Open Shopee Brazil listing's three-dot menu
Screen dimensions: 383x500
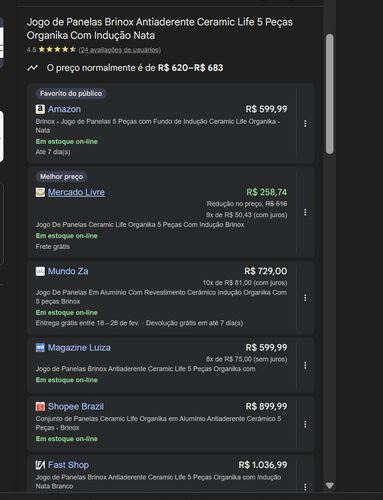tap(305, 424)
